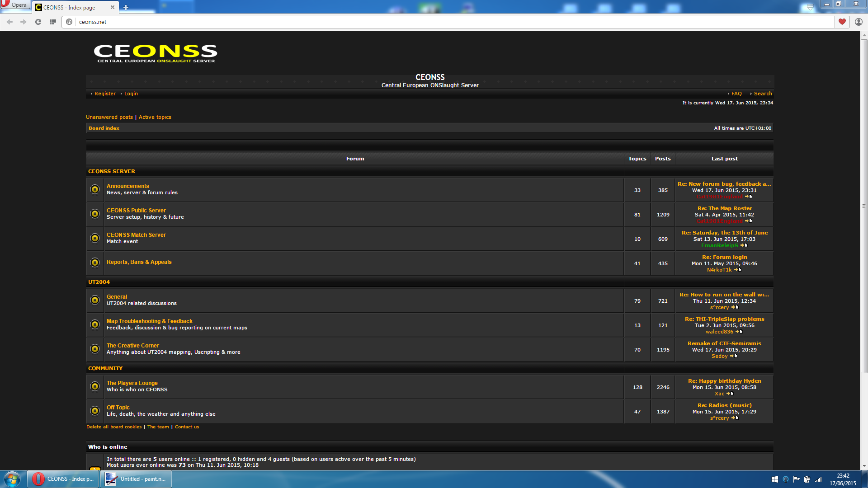Image resolution: width=868 pixels, height=488 pixels.
Task: Click the Off Topic forum status icon
Action: coord(95,411)
